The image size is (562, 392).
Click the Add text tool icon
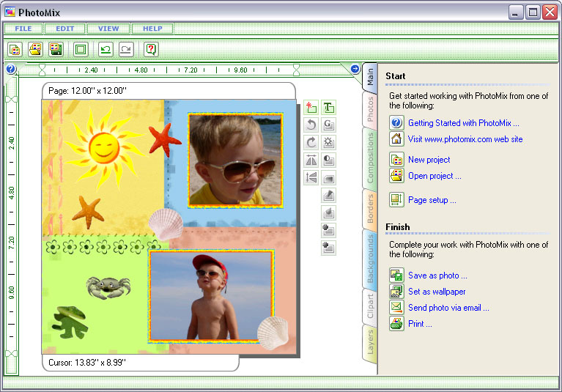click(x=329, y=108)
